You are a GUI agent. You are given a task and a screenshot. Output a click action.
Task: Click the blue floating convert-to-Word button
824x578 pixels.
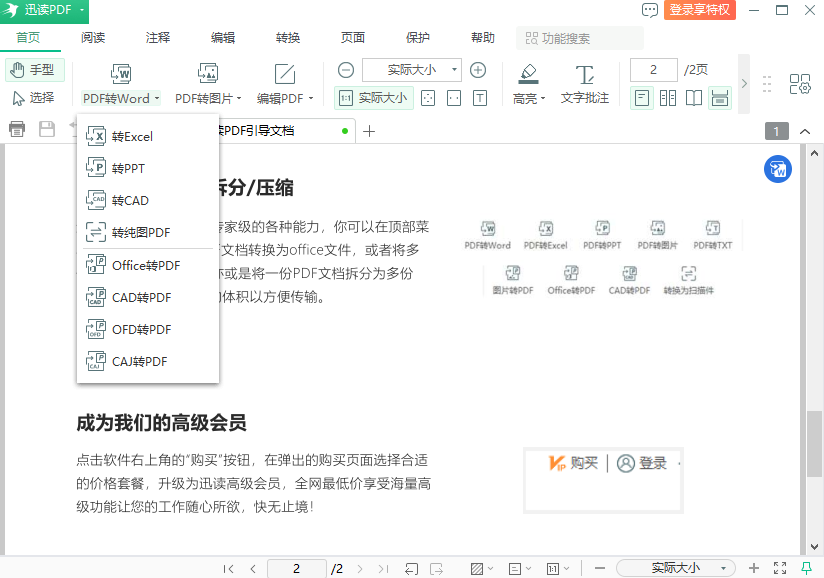tap(778, 169)
